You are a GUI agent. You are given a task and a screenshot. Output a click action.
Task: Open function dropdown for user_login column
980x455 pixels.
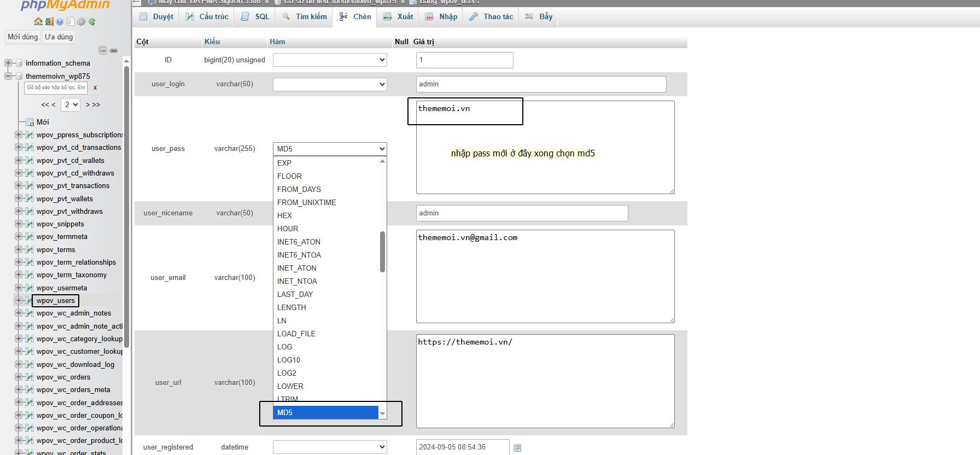coord(330,84)
